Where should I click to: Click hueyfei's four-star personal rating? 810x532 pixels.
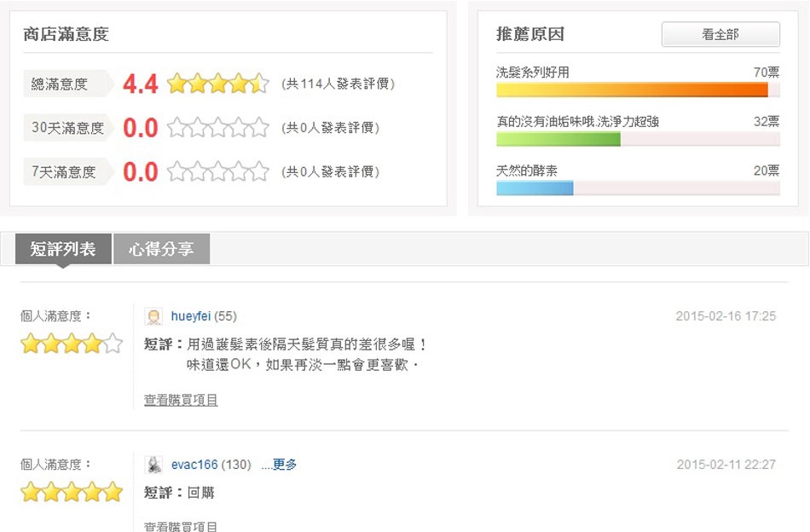tap(72, 344)
